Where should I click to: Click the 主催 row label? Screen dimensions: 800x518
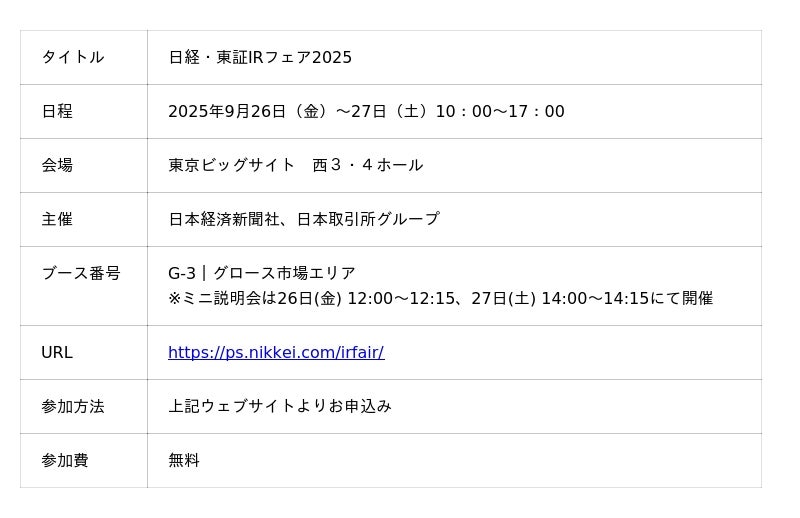pyautogui.click(x=57, y=220)
